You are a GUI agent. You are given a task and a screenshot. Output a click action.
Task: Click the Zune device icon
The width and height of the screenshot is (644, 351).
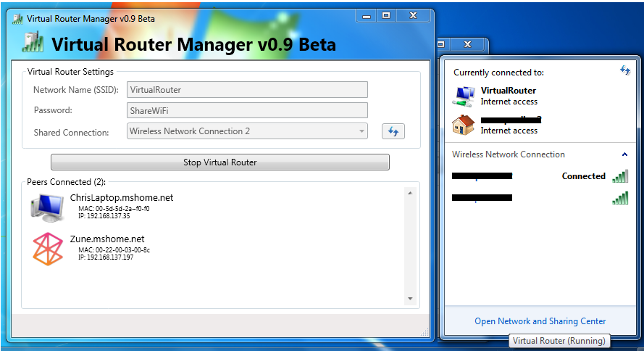[x=48, y=249]
